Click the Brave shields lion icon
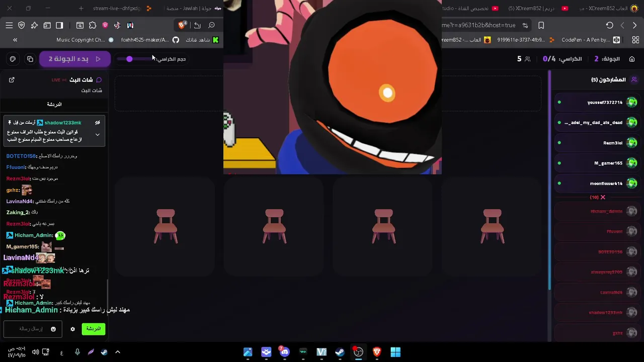Image resolution: width=644 pixels, height=362 pixels. [x=182, y=25]
